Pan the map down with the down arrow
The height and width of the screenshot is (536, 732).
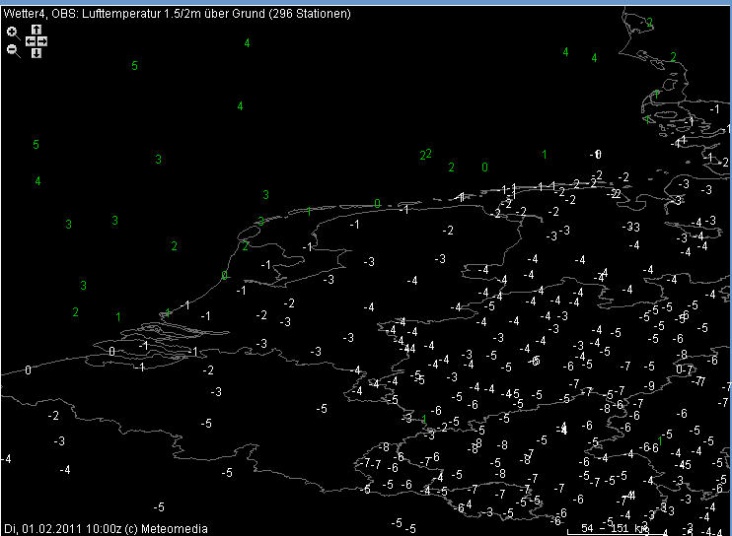[x=36, y=52]
